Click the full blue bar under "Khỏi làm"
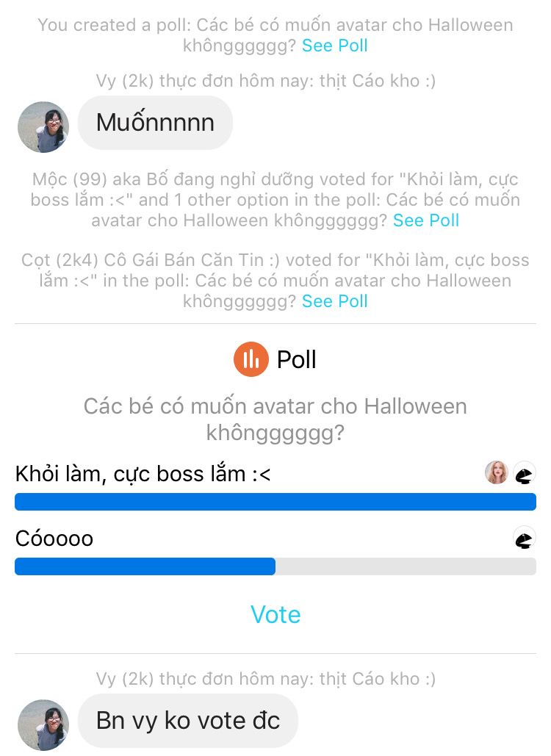The image size is (551, 756). (x=275, y=502)
